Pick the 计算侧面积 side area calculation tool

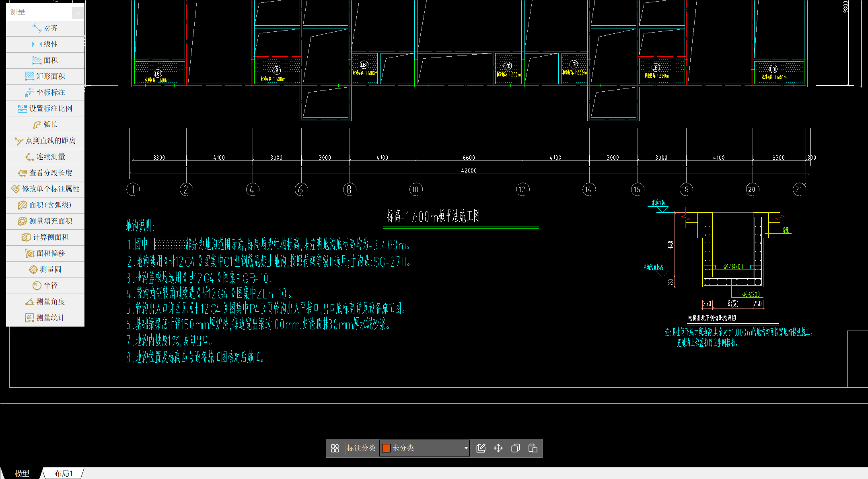pyautogui.click(x=45, y=237)
